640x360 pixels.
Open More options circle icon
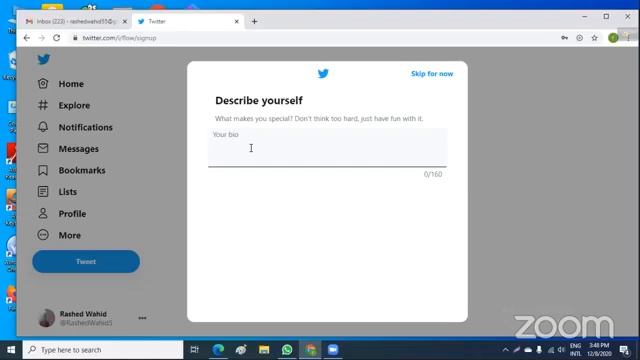pyautogui.click(x=43, y=235)
